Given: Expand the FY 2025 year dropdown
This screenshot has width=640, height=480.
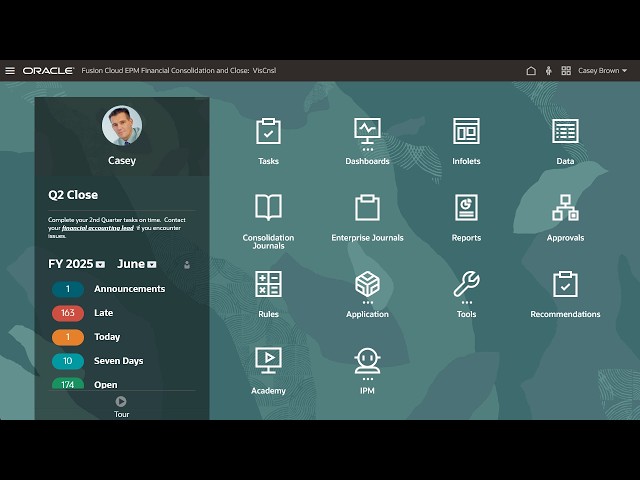Looking at the screenshot, I should point(100,265).
